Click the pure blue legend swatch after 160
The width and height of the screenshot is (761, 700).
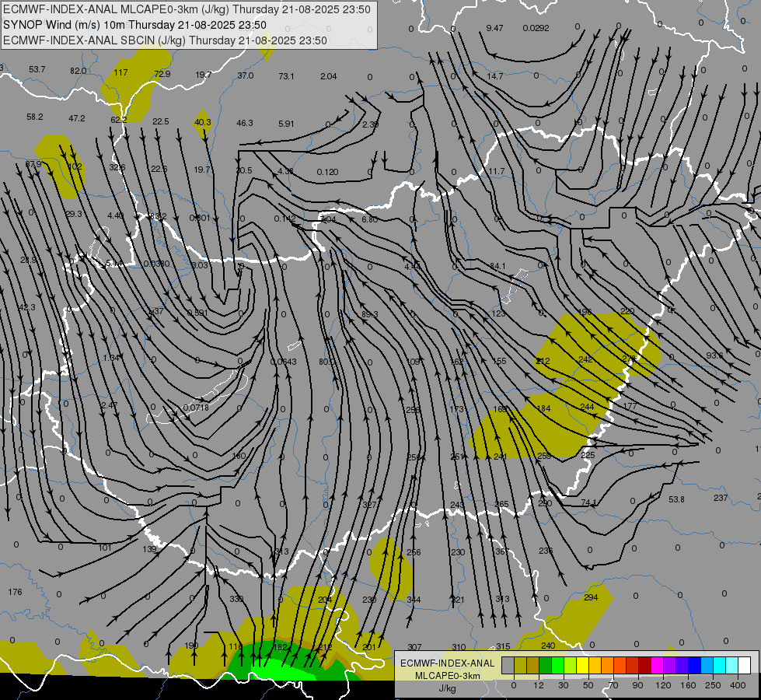(x=694, y=665)
